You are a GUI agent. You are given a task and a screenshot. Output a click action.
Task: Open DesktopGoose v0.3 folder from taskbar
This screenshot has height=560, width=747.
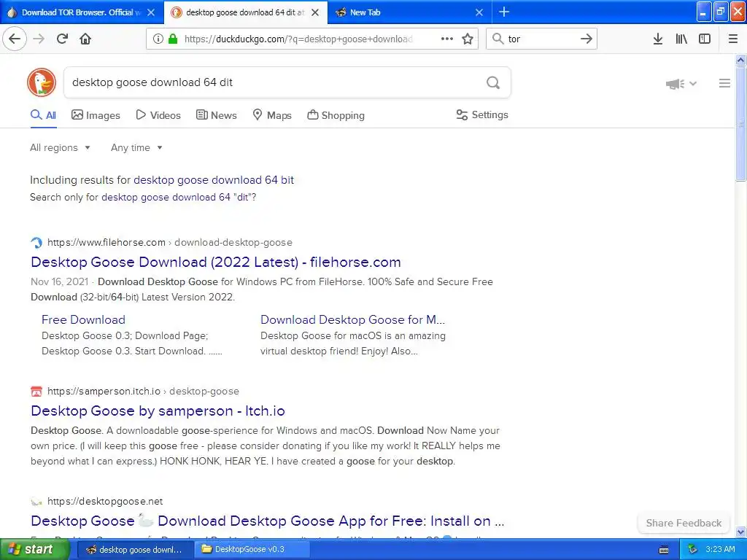[252, 550]
